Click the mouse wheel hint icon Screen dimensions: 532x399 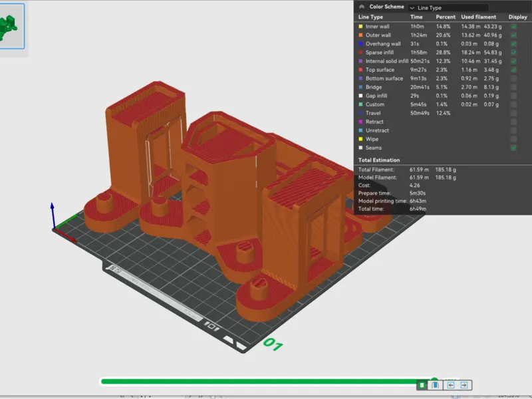pos(436,385)
